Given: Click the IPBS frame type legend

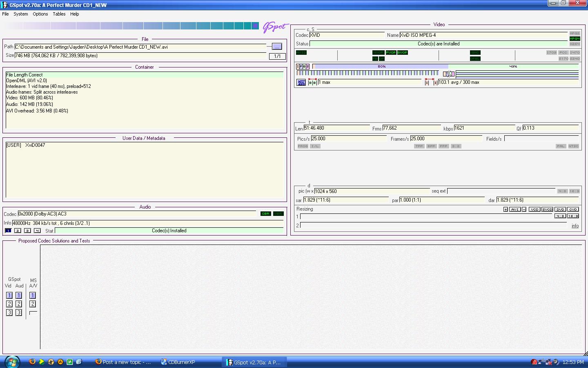Looking at the screenshot, I should coord(303,66).
